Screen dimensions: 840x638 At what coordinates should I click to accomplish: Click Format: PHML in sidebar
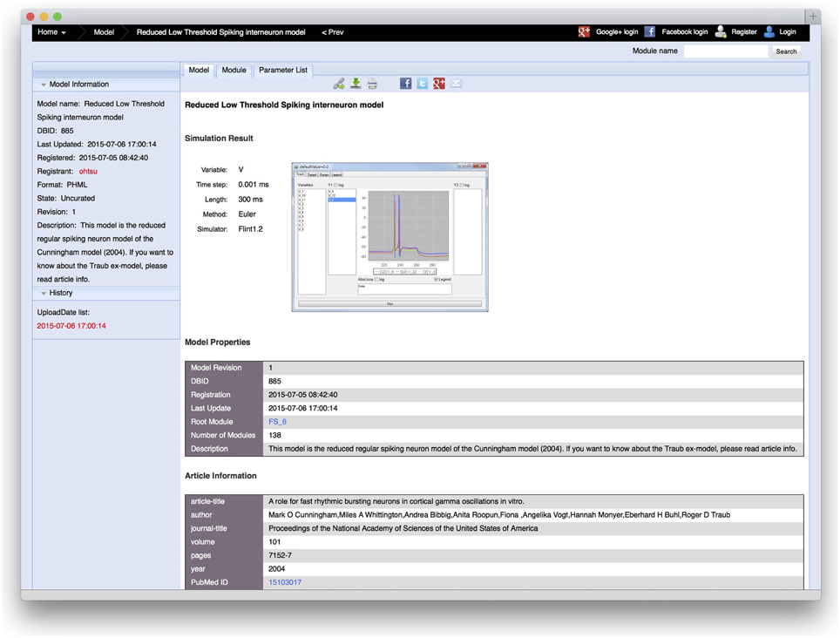point(62,185)
